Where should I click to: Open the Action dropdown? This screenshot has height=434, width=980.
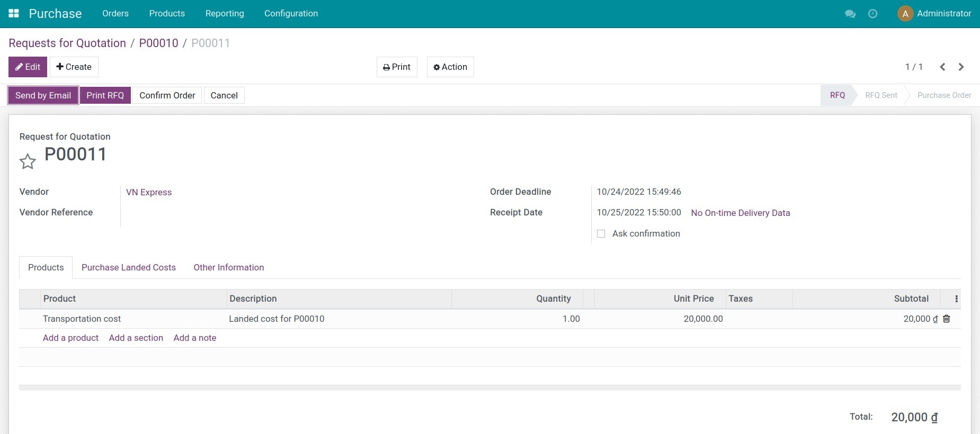pyautogui.click(x=450, y=67)
